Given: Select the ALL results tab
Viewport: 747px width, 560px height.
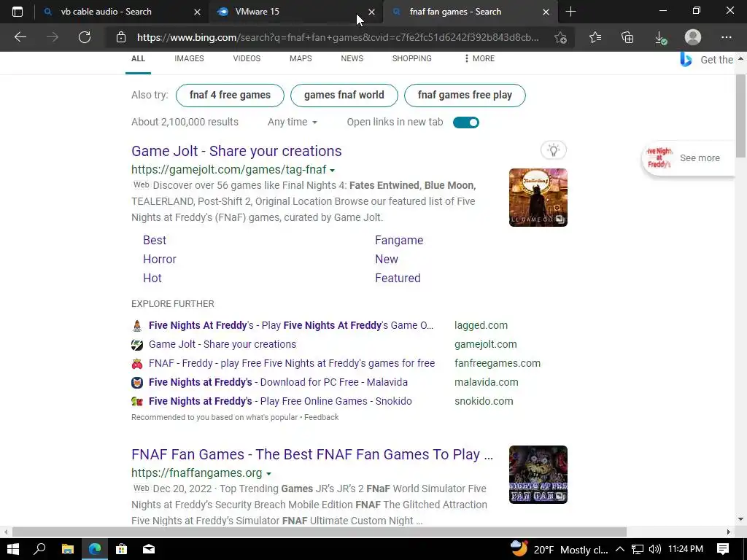Looking at the screenshot, I should (138, 58).
